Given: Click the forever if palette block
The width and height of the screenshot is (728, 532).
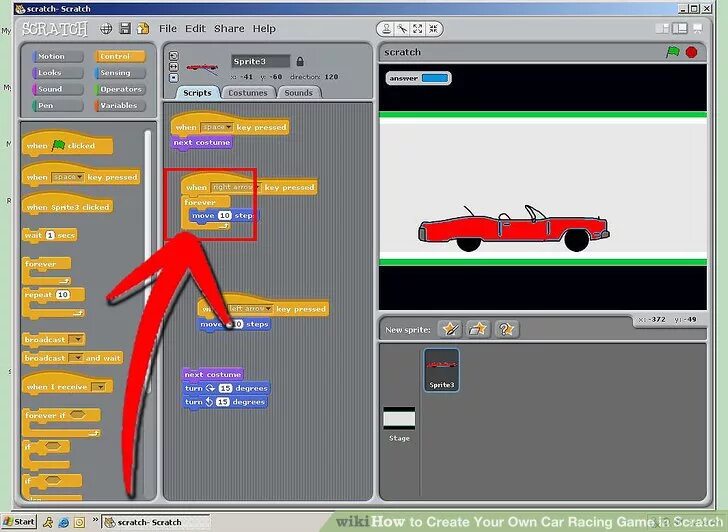Looking at the screenshot, I should tap(61, 422).
